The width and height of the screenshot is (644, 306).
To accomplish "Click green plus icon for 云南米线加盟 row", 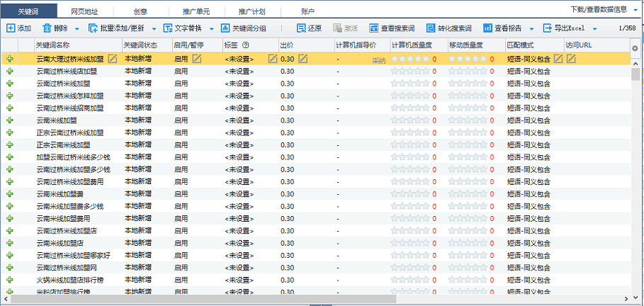I will click(10, 120).
